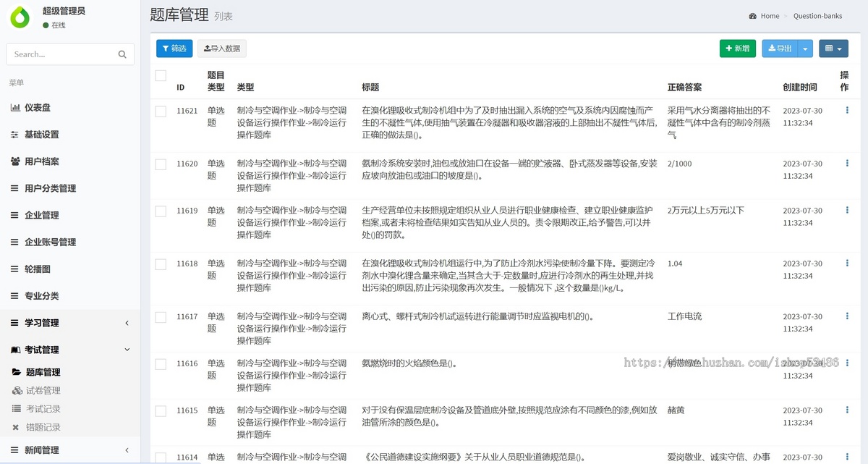This screenshot has width=868, height=464.
Task: Select checkbox for row 11618
Action: point(161,264)
